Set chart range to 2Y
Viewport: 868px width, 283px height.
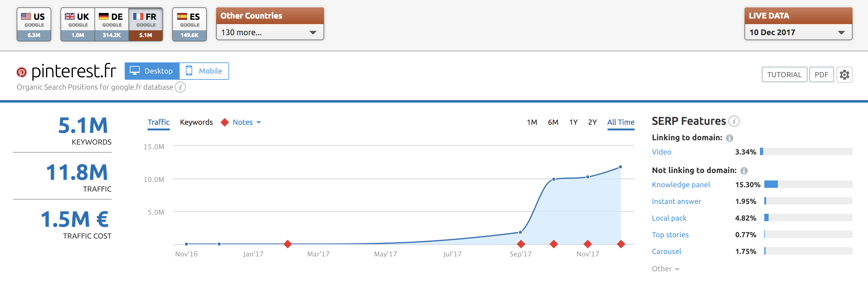pos(592,122)
